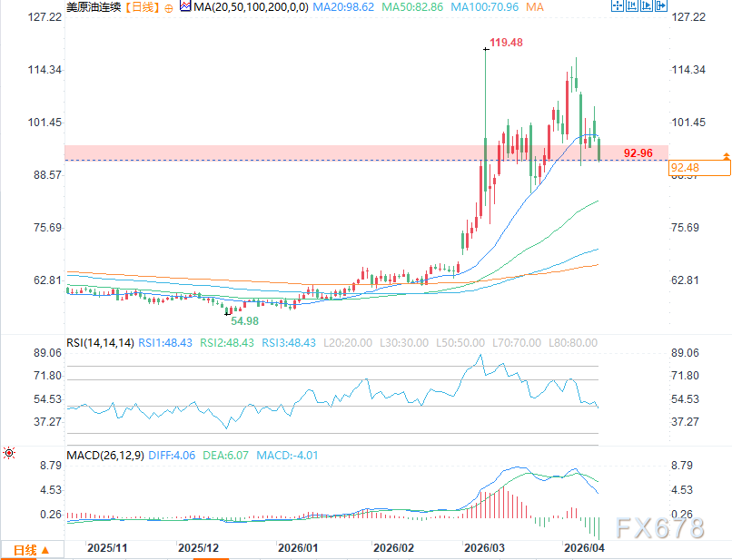Click the orange circled-plus icon beside 日线

click(169, 8)
